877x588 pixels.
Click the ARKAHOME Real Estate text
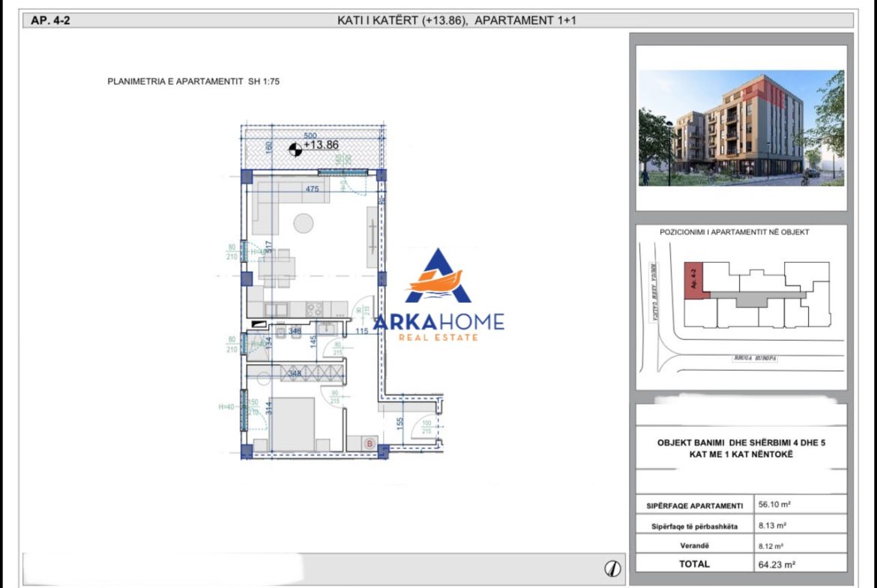[x=438, y=327]
